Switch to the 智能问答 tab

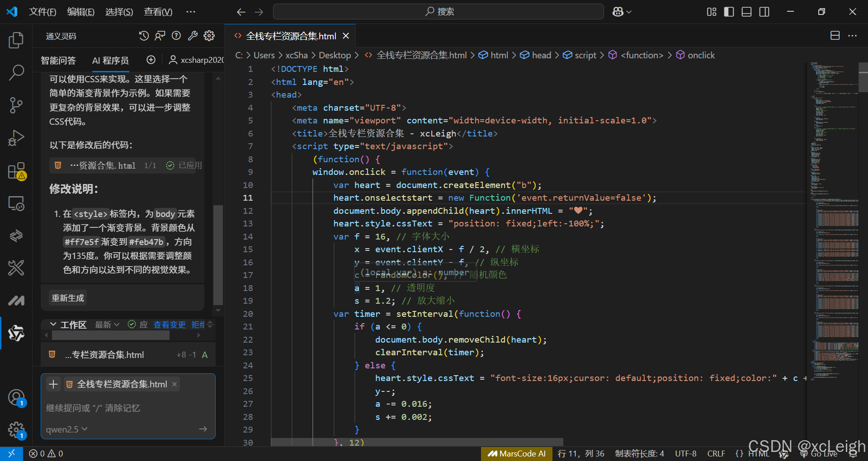(58, 60)
